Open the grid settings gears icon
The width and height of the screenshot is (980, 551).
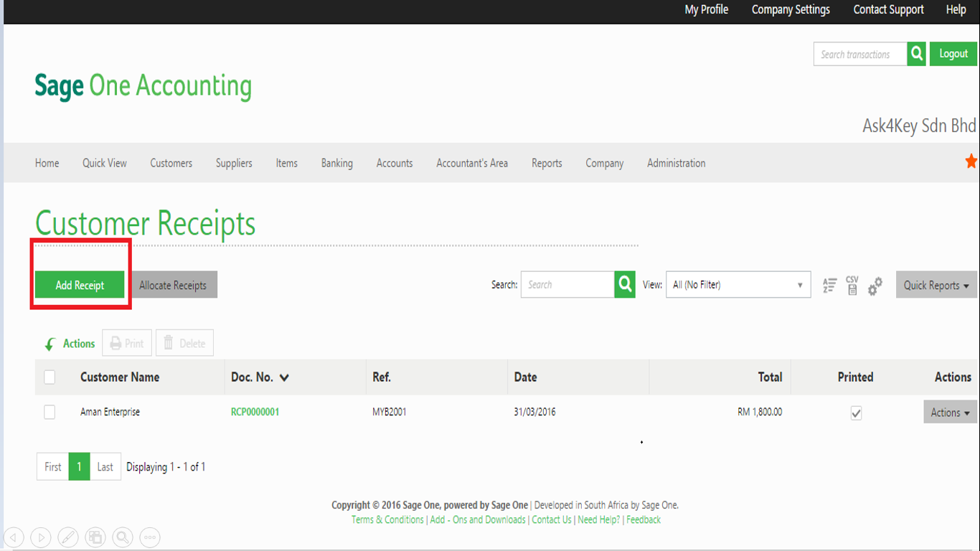875,286
